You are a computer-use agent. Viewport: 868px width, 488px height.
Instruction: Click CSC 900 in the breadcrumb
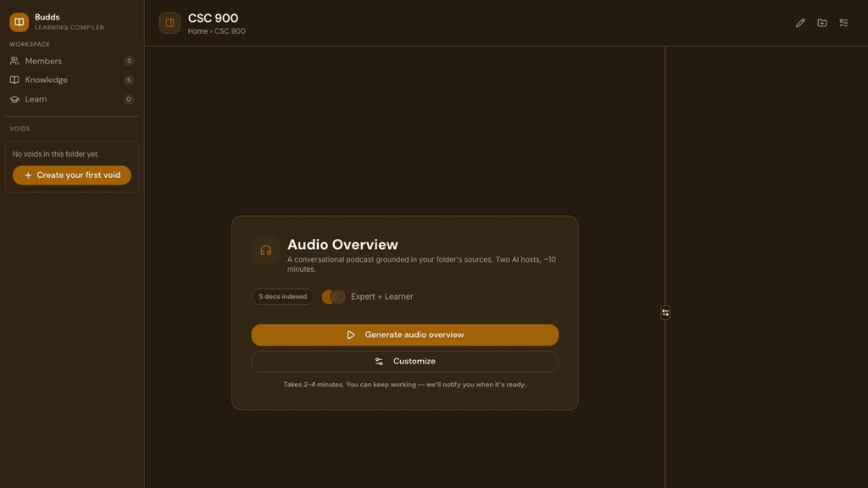point(230,31)
